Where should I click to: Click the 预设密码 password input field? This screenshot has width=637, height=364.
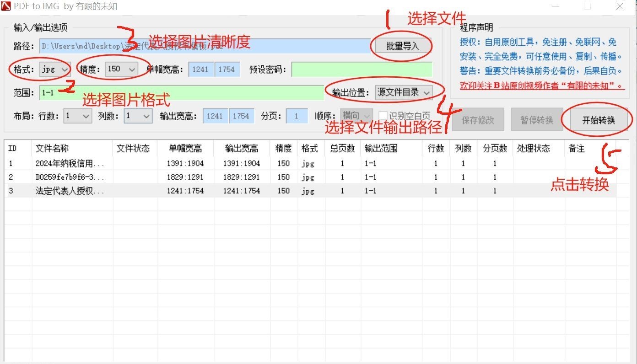coord(362,70)
